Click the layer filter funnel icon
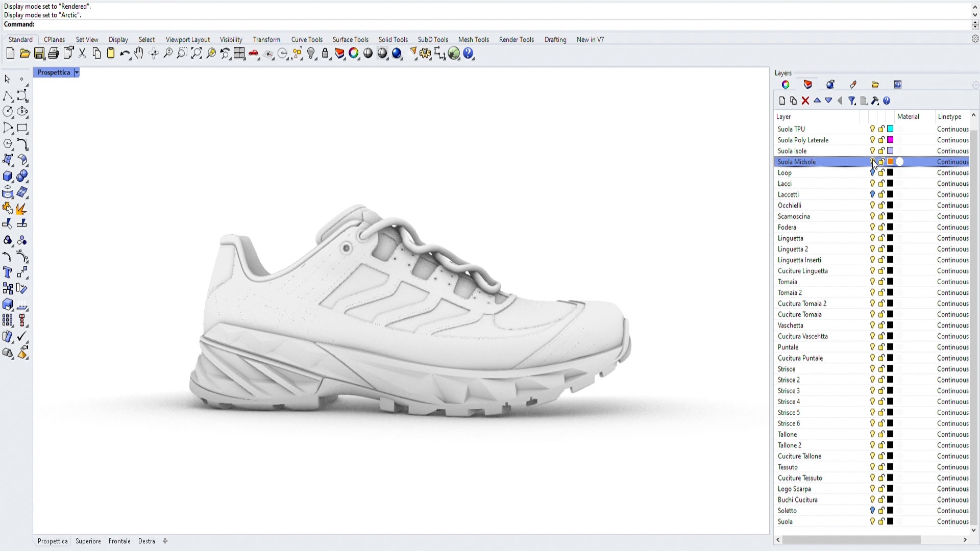The image size is (980, 551). point(852,101)
